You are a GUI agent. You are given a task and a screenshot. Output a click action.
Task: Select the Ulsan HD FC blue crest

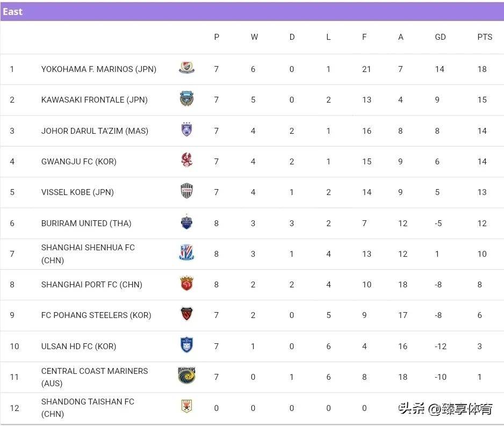point(187,345)
